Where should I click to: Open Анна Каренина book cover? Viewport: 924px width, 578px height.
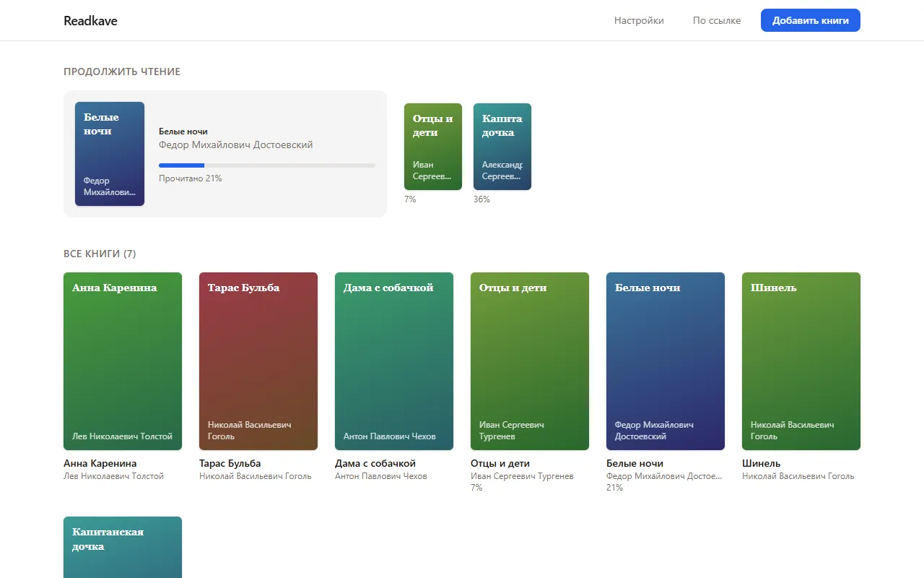(123, 361)
